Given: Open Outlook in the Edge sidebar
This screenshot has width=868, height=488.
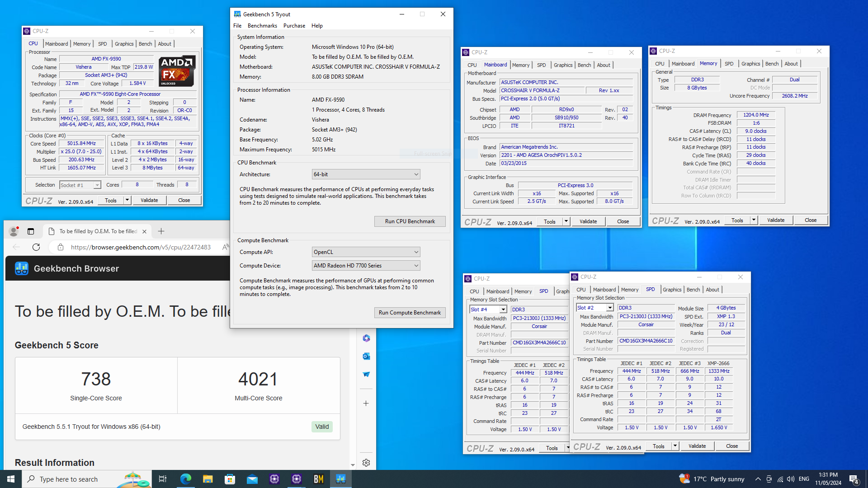Looking at the screenshot, I should (x=366, y=356).
